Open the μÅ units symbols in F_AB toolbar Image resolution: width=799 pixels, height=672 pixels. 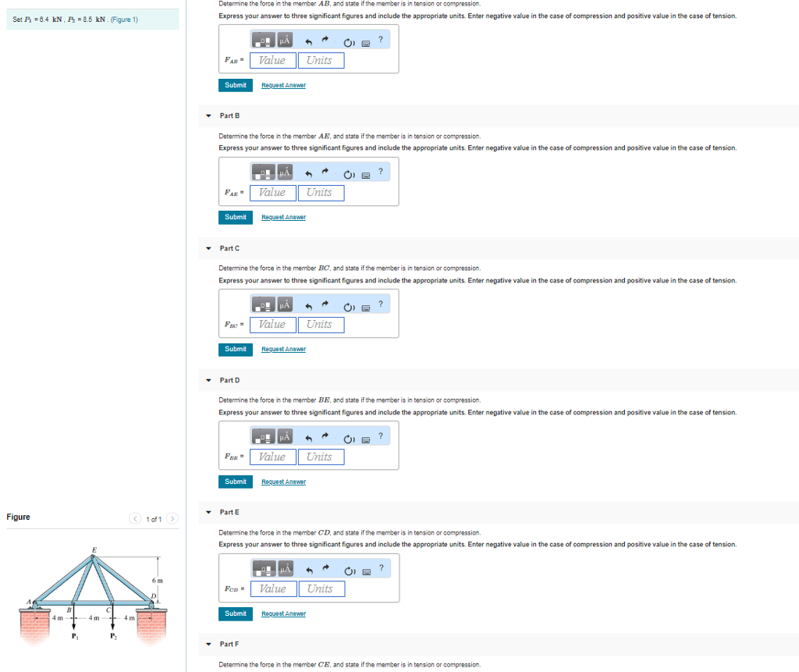[x=285, y=40]
